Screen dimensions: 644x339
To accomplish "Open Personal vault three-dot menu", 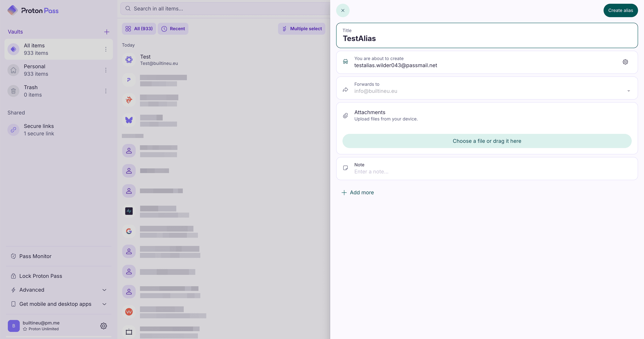I will (106, 70).
